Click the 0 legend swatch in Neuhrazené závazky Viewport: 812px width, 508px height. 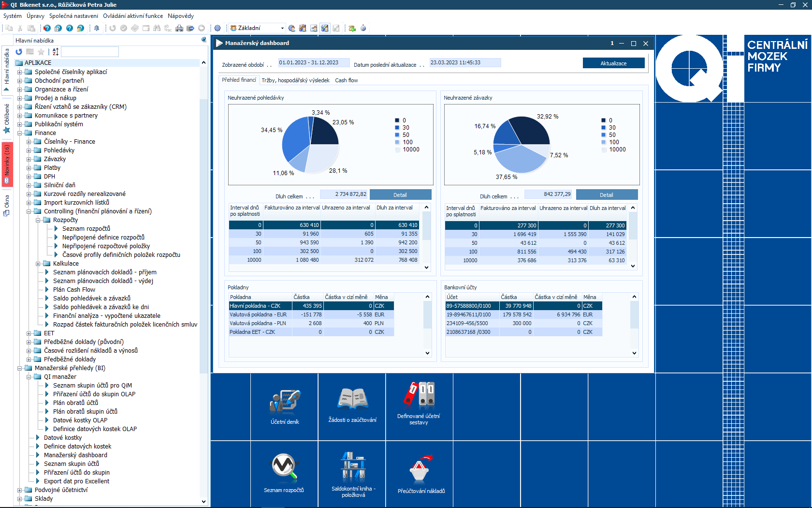point(603,120)
